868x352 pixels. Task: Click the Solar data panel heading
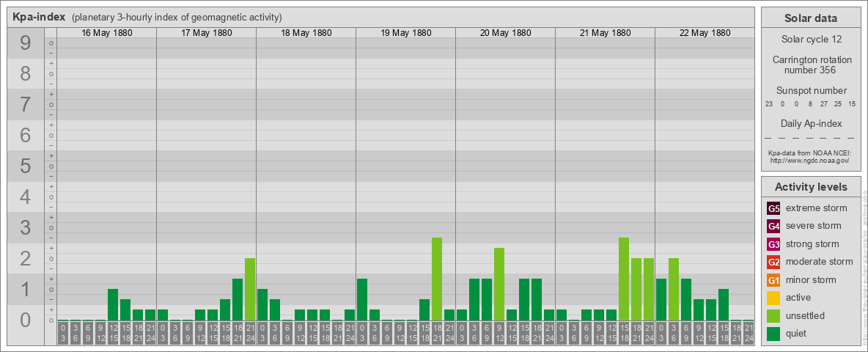811,18
